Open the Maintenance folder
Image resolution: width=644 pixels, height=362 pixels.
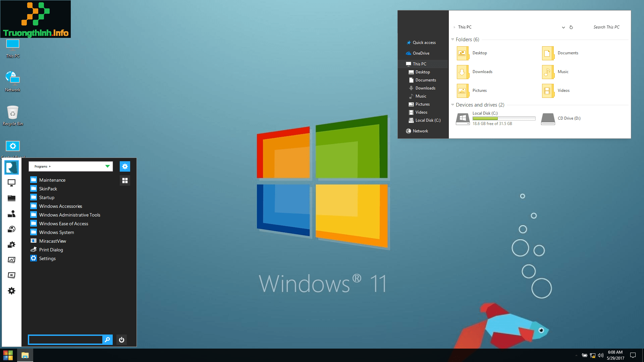click(48, 180)
